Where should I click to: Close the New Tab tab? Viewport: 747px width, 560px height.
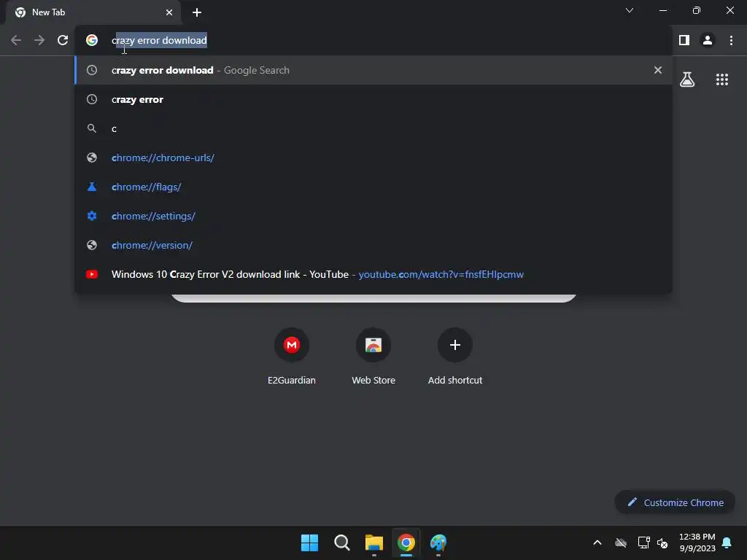(x=169, y=12)
